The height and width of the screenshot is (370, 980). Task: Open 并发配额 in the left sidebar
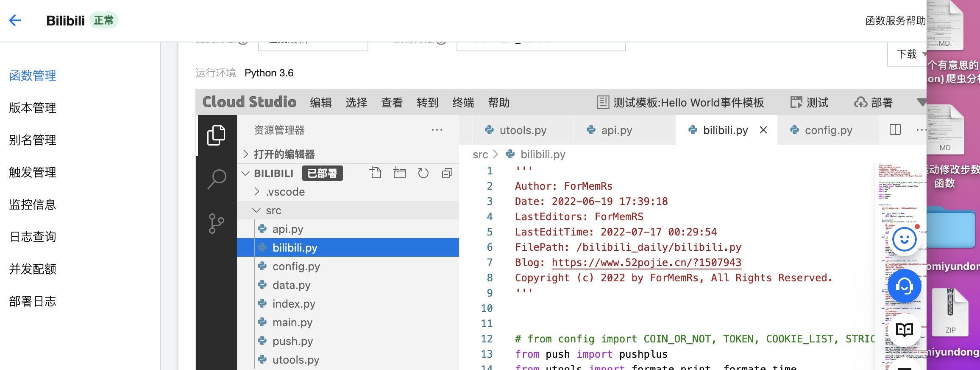[x=33, y=269]
